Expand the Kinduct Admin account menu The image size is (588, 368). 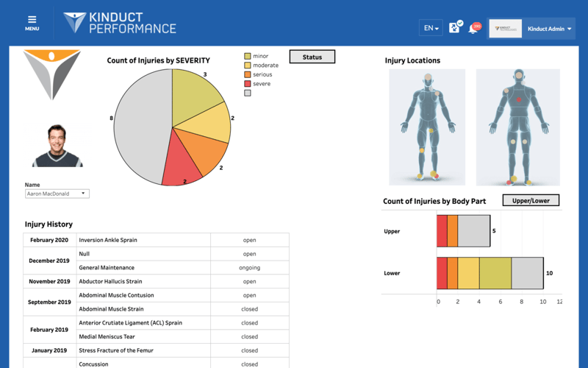click(x=550, y=29)
